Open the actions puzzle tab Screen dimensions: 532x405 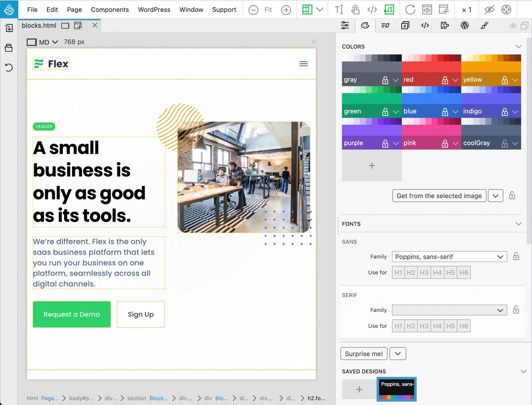pos(445,26)
